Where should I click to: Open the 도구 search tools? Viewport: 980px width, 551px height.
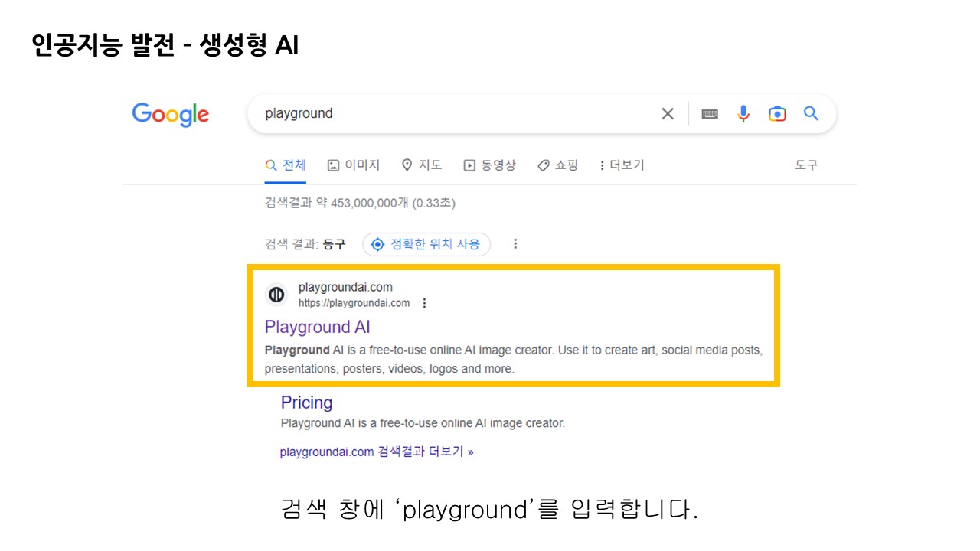tap(806, 165)
